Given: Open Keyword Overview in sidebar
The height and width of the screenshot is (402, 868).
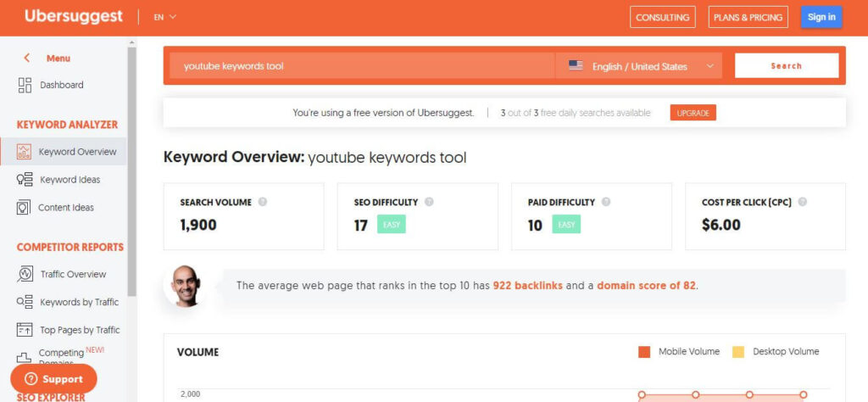Looking at the screenshot, I should click(x=63, y=152).
